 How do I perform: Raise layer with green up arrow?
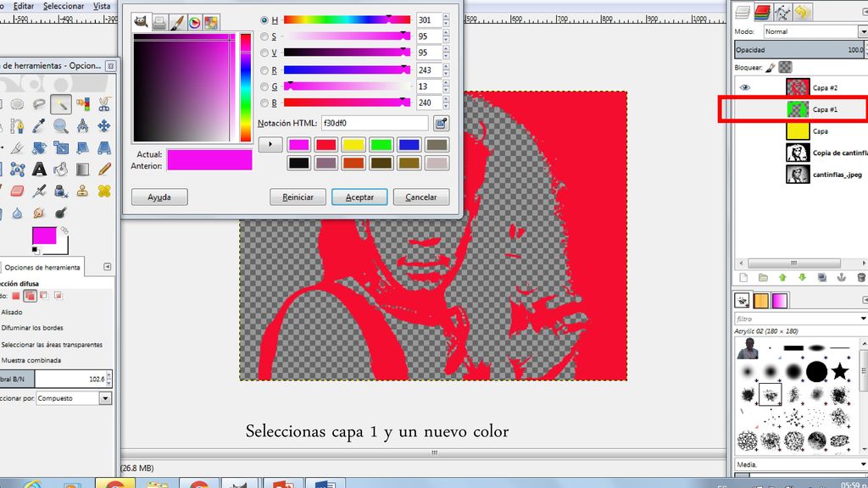pos(782,278)
